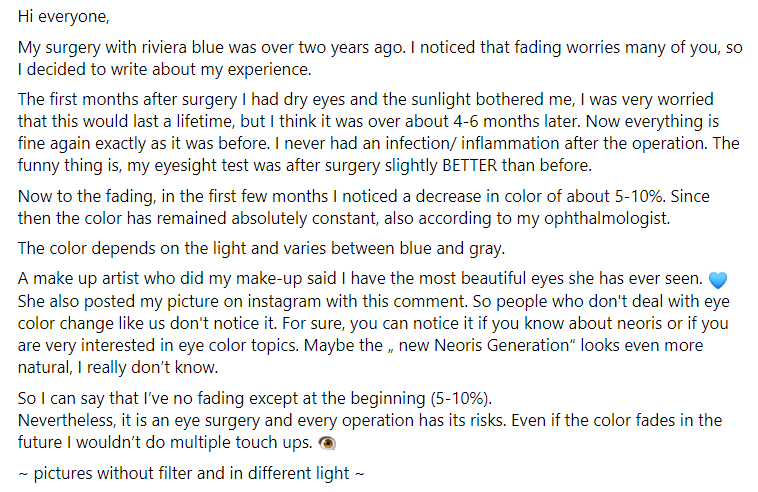Viewport: 758px width, 492px height.
Task: Click the phrase "4-6 months later"
Action: pos(516,121)
